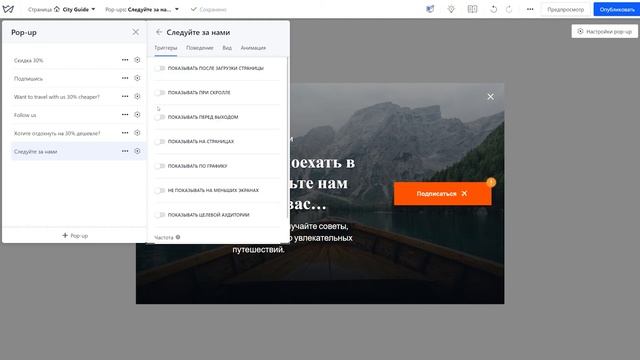The width and height of the screenshot is (640, 360).
Task: Click the book guide icon in top bar
Action: tap(472, 9)
